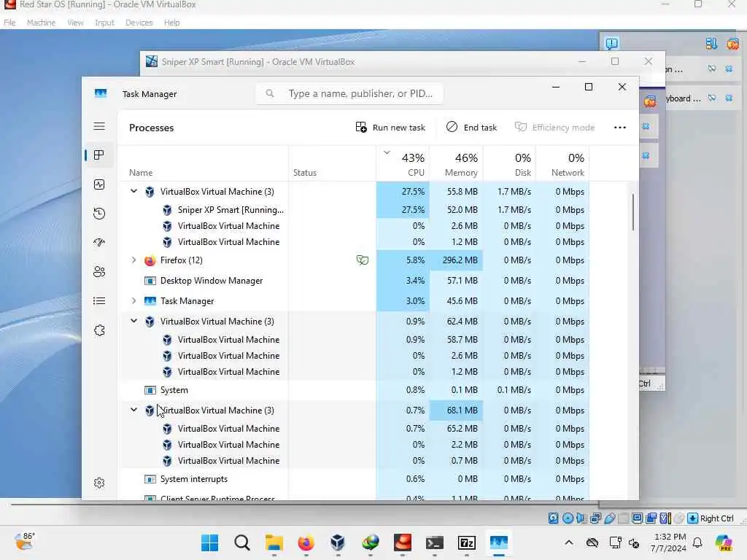Open the three-dot more options menu

coord(620,127)
